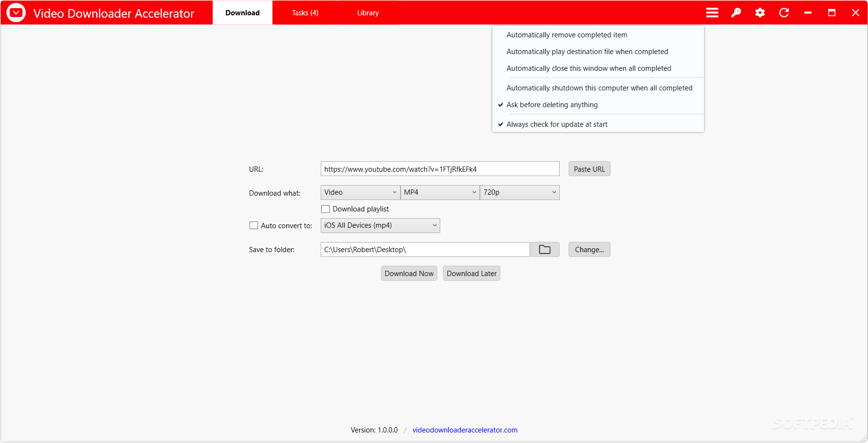
Task: Click the Change... folder button
Action: 589,250
